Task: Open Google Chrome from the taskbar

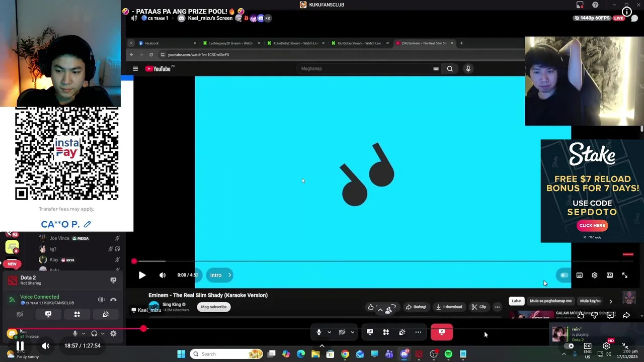Action: click(345, 354)
